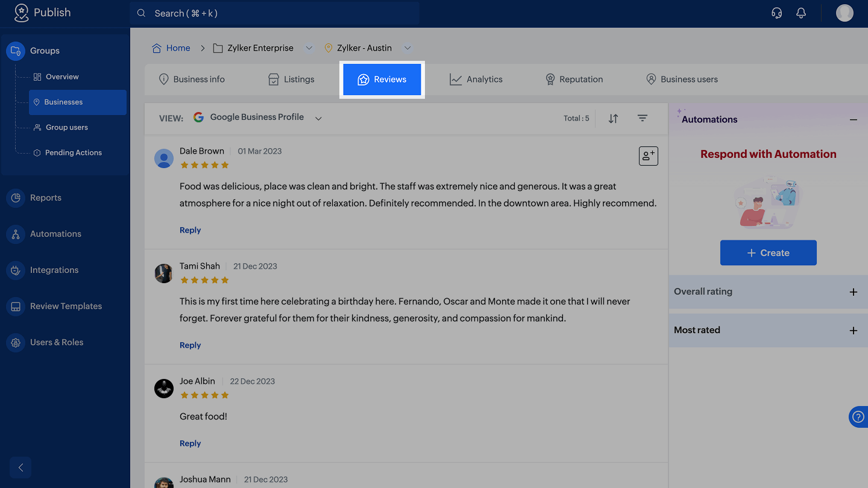Open Pending Actions in sidebar

pyautogui.click(x=73, y=153)
